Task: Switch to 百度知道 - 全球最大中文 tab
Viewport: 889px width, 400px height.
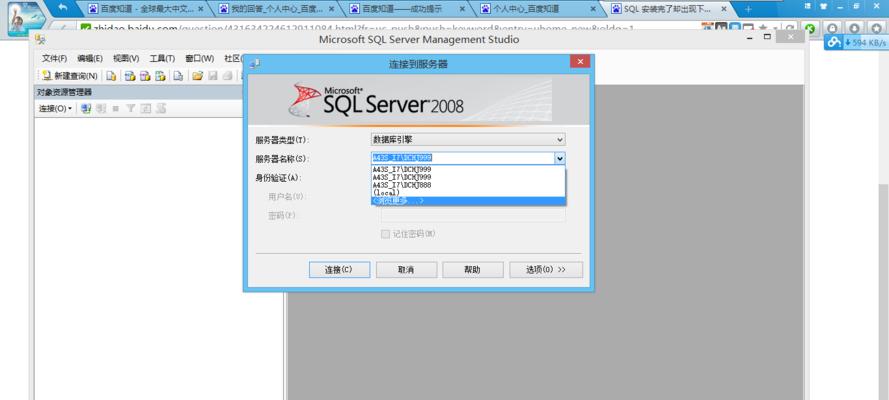Action: coord(146,9)
